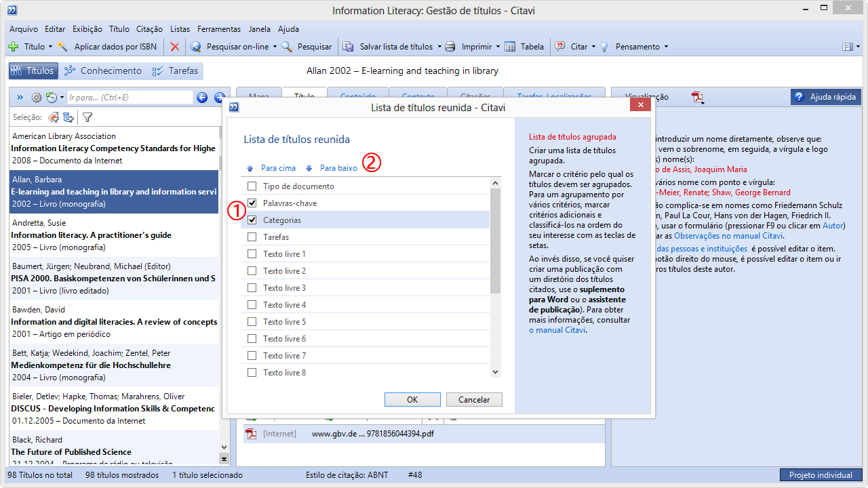Open the Citação menu

coord(149,29)
